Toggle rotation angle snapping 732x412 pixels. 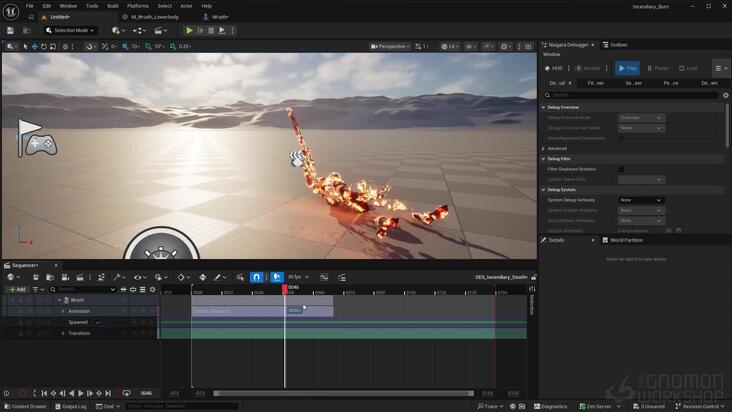(x=148, y=47)
